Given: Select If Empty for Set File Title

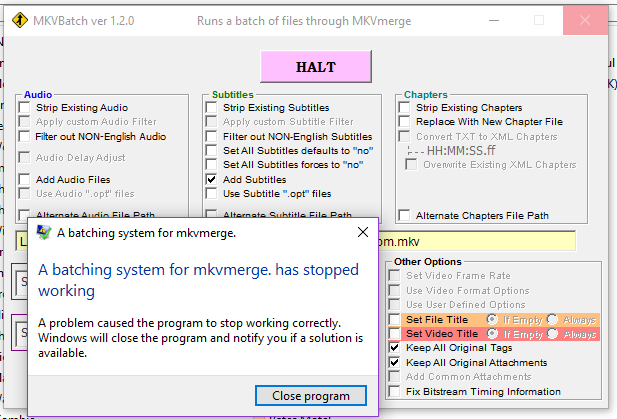Looking at the screenshot, I should (492, 319).
